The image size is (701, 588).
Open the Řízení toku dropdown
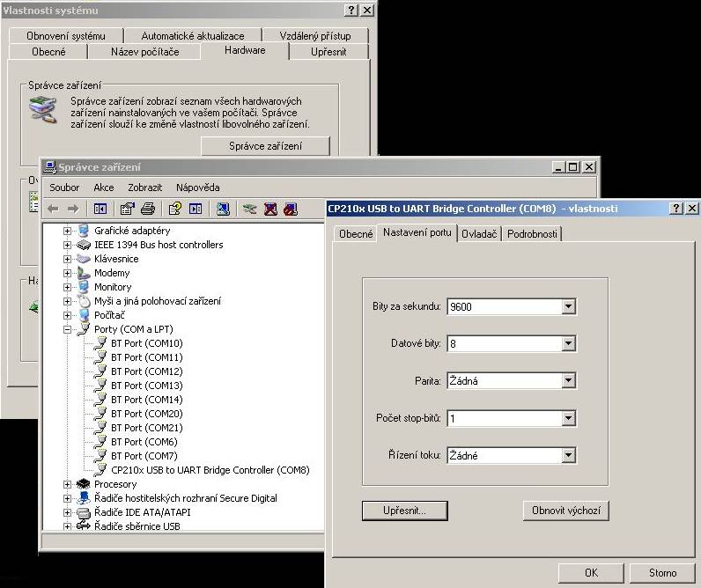568,456
